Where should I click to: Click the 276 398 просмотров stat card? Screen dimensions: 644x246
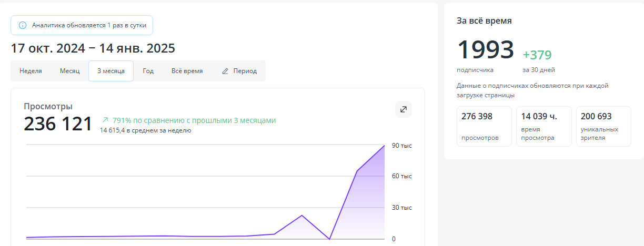point(484,126)
